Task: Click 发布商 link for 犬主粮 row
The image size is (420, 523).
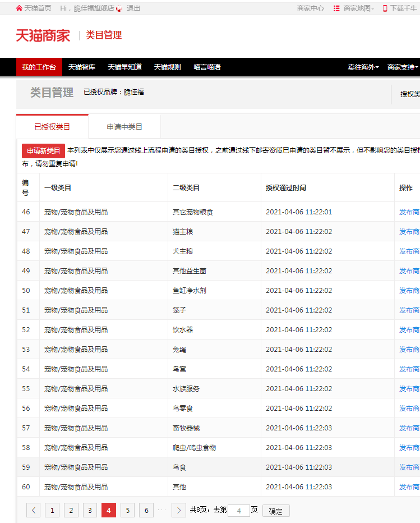Action: (x=409, y=251)
